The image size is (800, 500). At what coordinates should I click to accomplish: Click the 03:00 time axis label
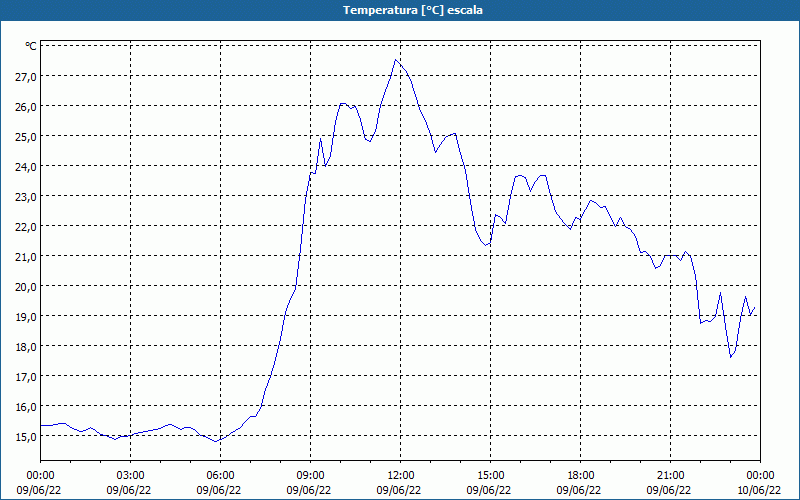click(x=131, y=476)
